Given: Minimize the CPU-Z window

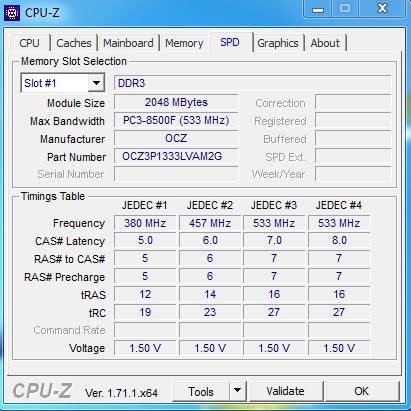Looking at the screenshot, I should [318, 9].
